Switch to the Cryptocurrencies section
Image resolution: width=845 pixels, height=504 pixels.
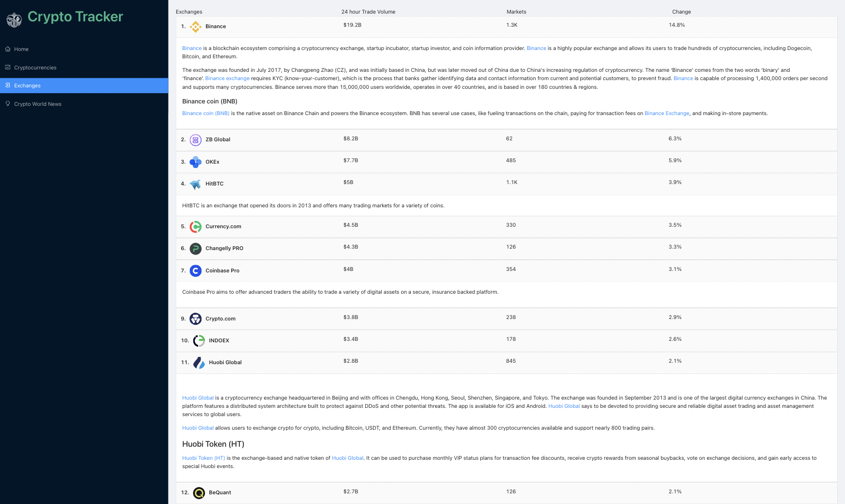click(x=34, y=67)
